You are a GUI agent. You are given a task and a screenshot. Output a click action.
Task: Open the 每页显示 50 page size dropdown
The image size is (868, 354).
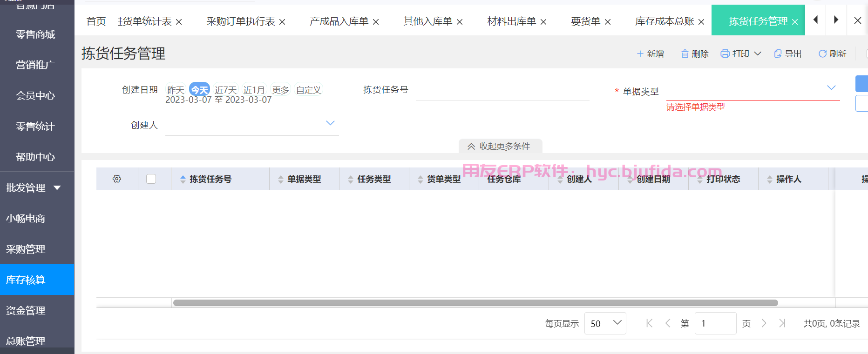point(605,323)
